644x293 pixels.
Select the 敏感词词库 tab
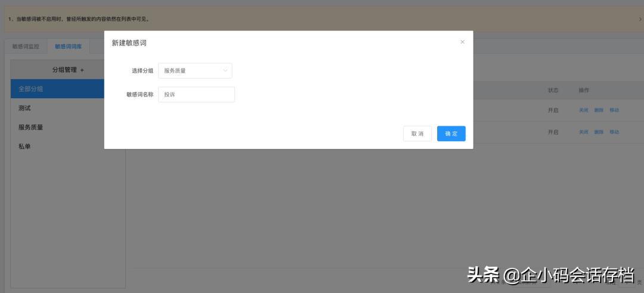pos(68,46)
